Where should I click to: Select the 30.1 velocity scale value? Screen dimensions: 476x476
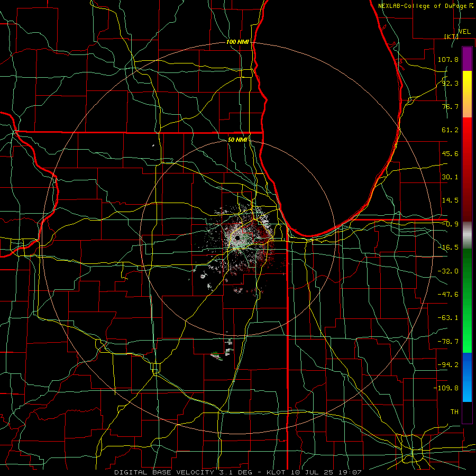(x=450, y=177)
